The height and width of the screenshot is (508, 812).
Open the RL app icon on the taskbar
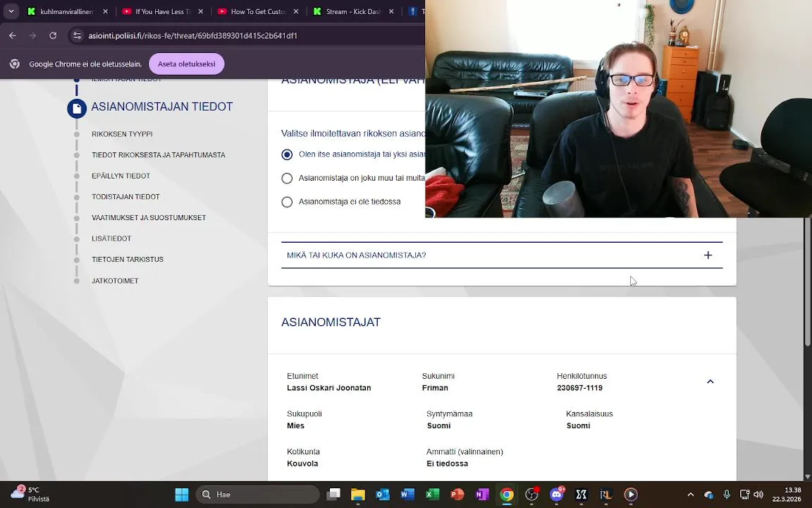coord(606,495)
